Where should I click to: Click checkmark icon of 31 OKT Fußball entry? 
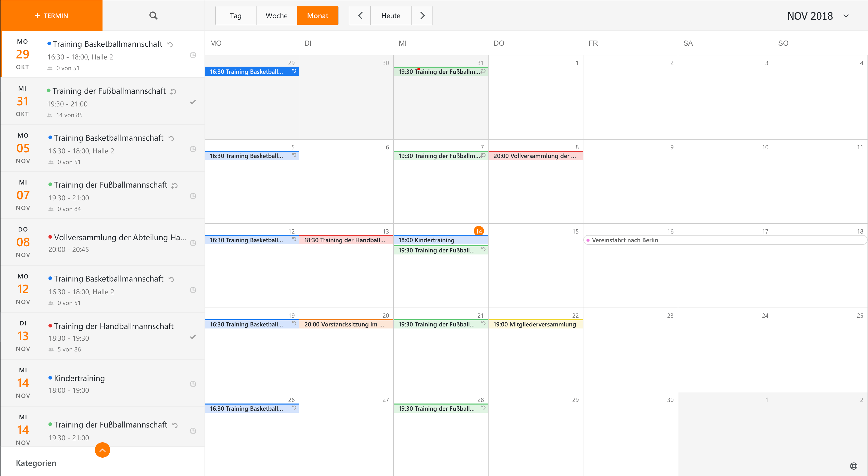193,102
